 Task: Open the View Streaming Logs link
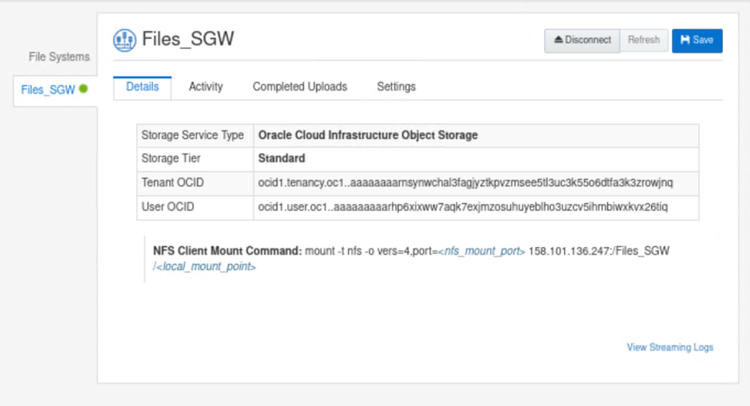click(669, 347)
